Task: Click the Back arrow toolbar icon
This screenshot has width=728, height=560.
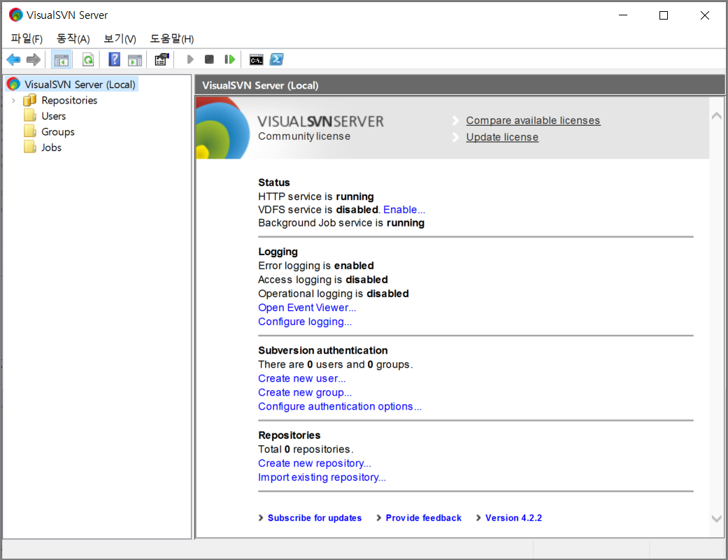Action: pos(13,59)
